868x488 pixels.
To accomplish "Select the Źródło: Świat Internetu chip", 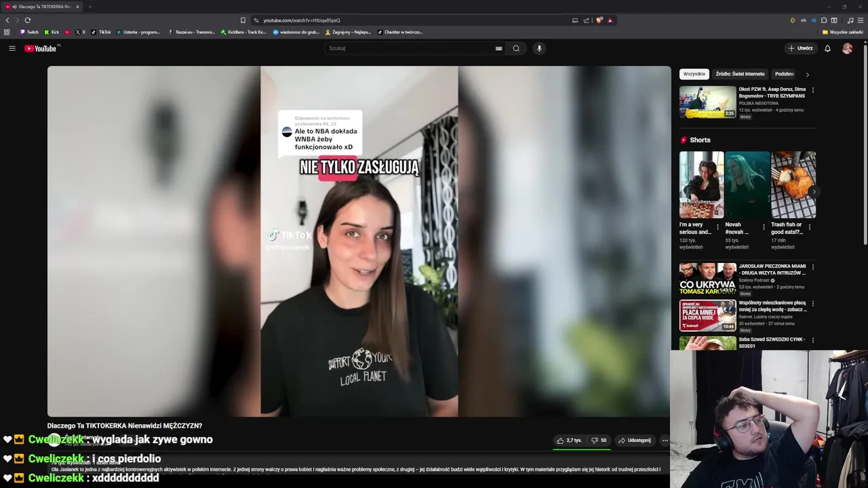I will coord(740,74).
